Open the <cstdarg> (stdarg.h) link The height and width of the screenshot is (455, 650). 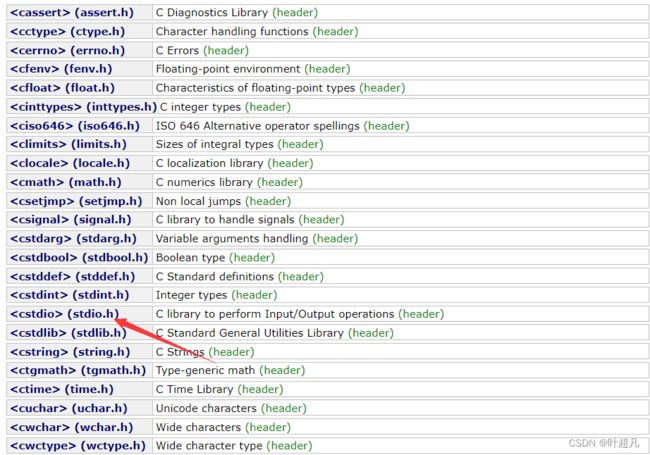[x=73, y=239]
